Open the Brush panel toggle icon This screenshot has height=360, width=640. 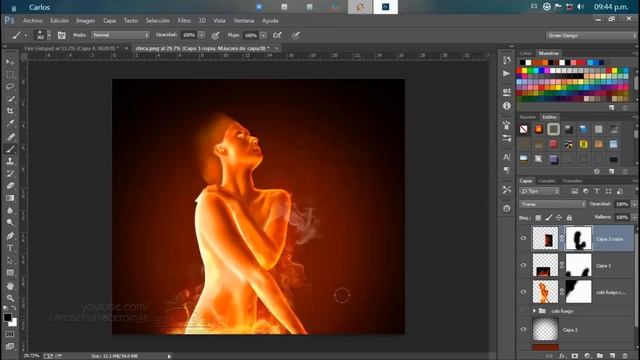[61, 36]
